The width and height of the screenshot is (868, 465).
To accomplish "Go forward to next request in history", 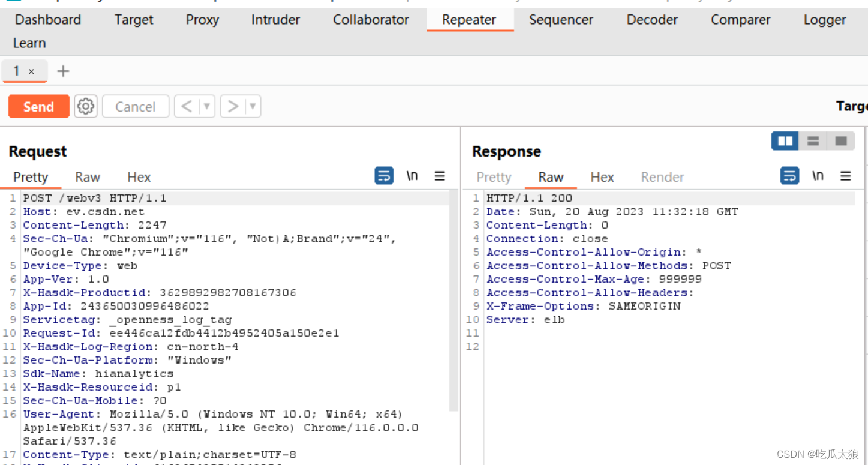I will pos(233,107).
